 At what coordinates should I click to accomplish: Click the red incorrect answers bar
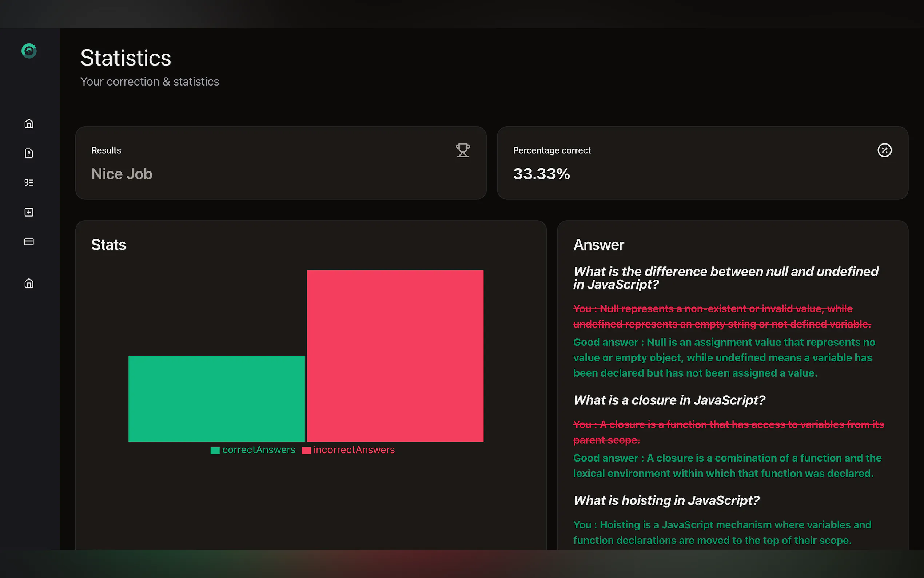pyautogui.click(x=395, y=356)
